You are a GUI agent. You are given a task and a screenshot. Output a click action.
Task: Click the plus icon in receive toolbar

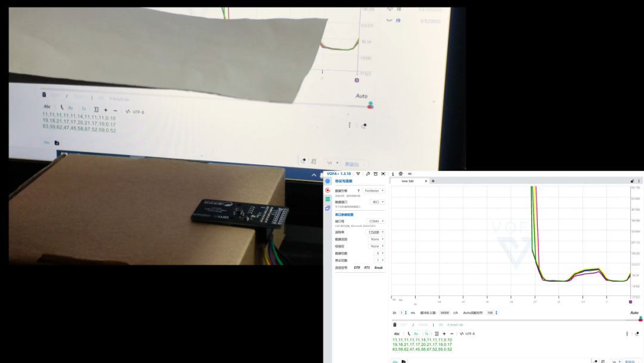[x=444, y=334]
